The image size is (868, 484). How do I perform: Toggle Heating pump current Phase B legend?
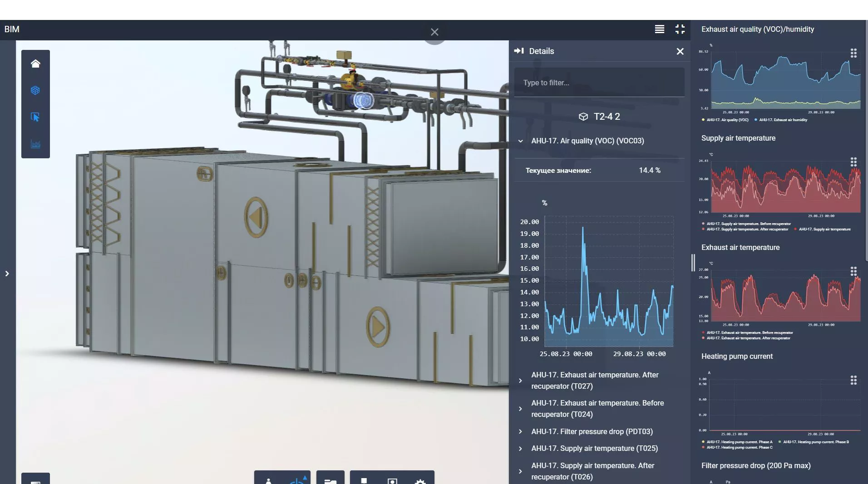(814, 442)
